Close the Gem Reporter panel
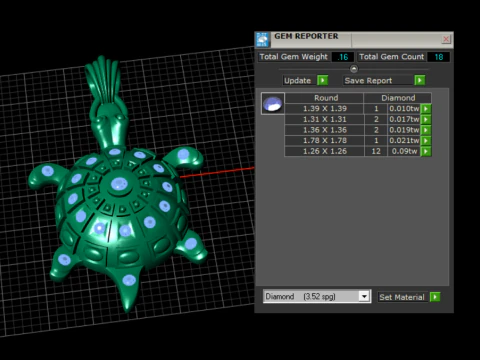Screen dimensions: 480x360 point(446,39)
